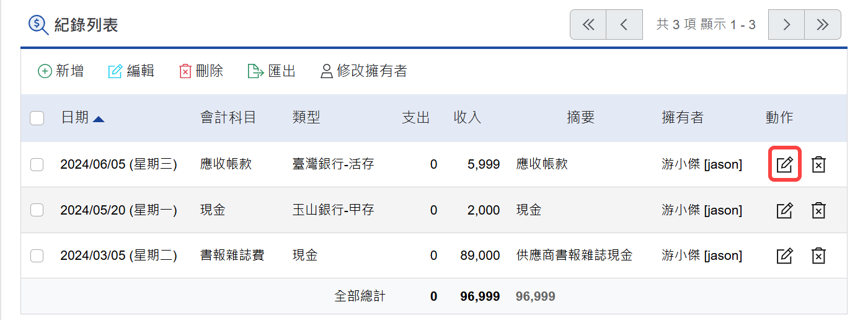Click the 紀錄列表 magnifier dollar icon
868x320 pixels.
click(38, 24)
